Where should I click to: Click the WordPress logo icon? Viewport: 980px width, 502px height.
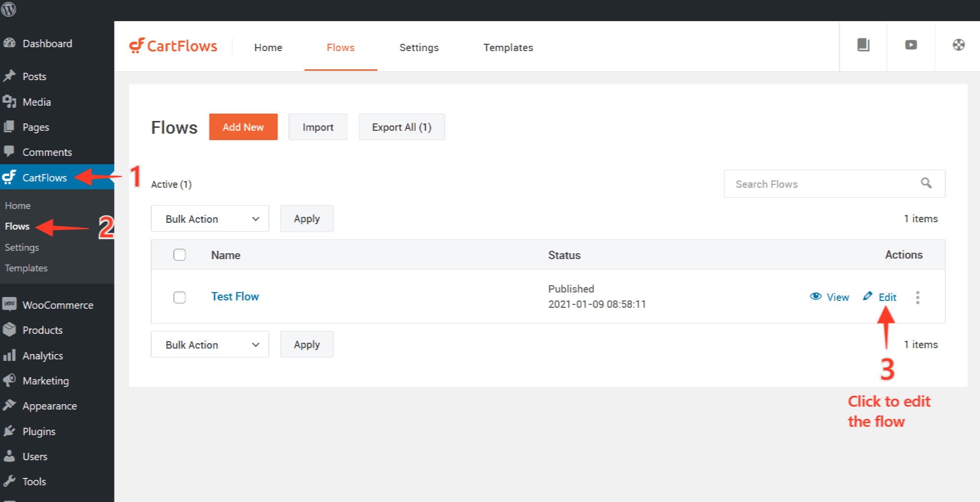pos(9,9)
